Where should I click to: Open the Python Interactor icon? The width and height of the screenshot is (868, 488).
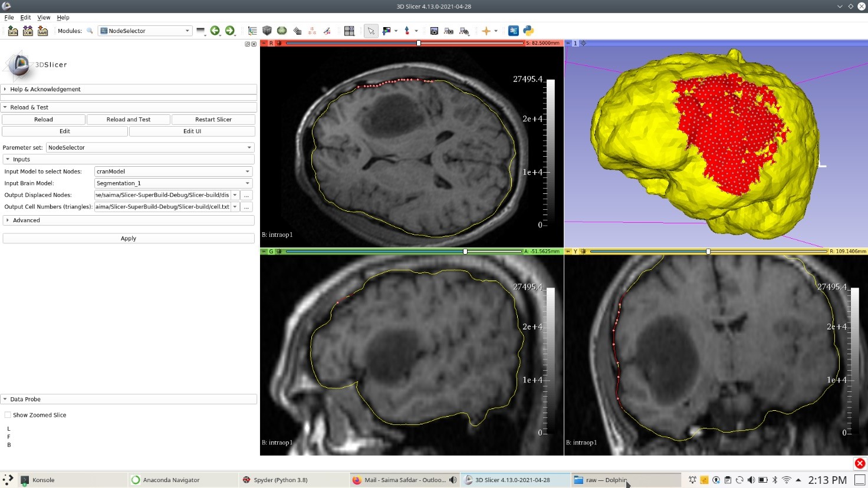tap(528, 31)
